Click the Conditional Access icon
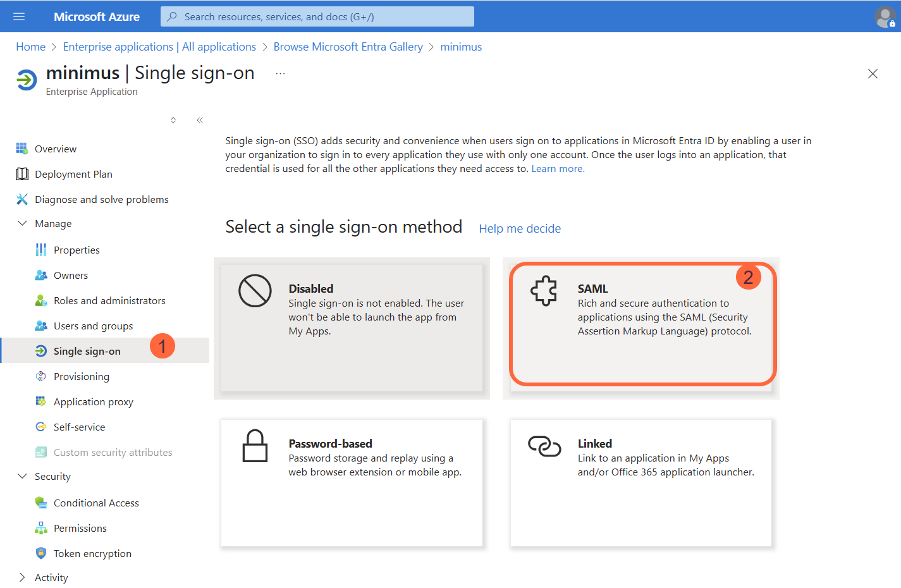 (x=41, y=503)
